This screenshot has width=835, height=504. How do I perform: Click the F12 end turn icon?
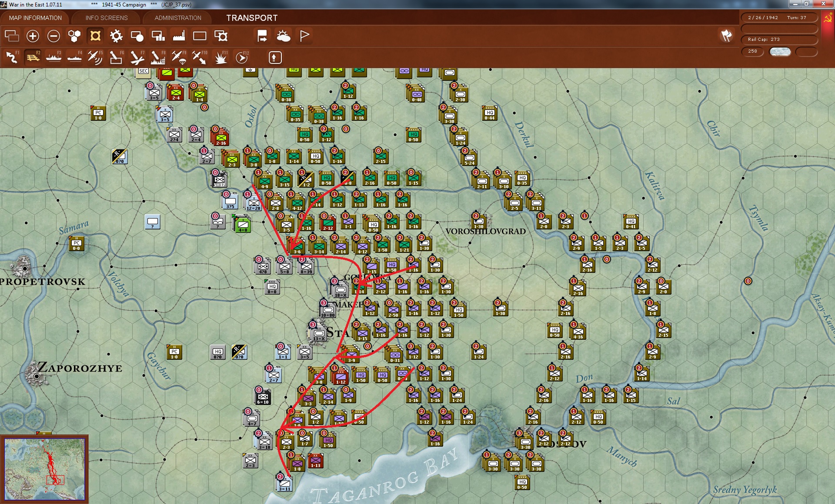pyautogui.click(x=242, y=57)
